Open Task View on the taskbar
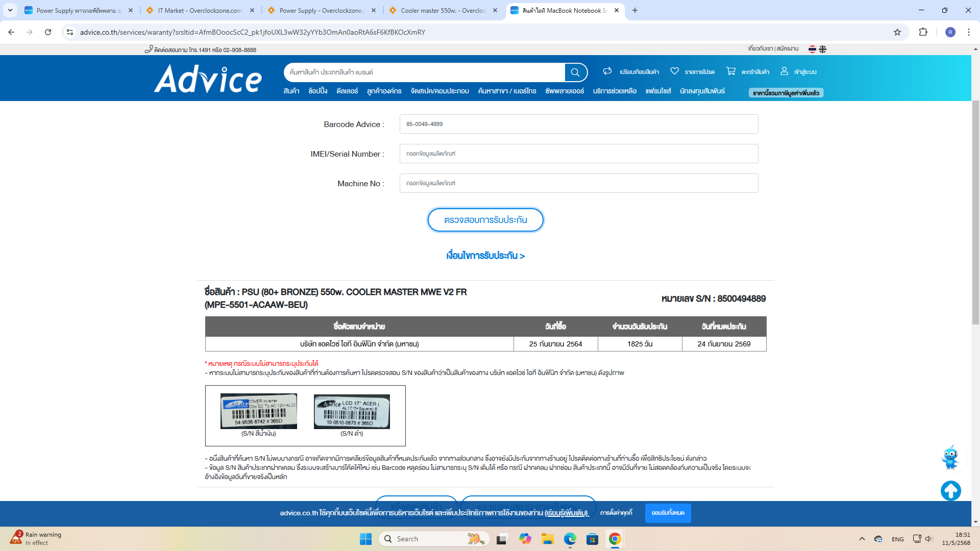Screen dimensions: 980x551 [x=502, y=539]
